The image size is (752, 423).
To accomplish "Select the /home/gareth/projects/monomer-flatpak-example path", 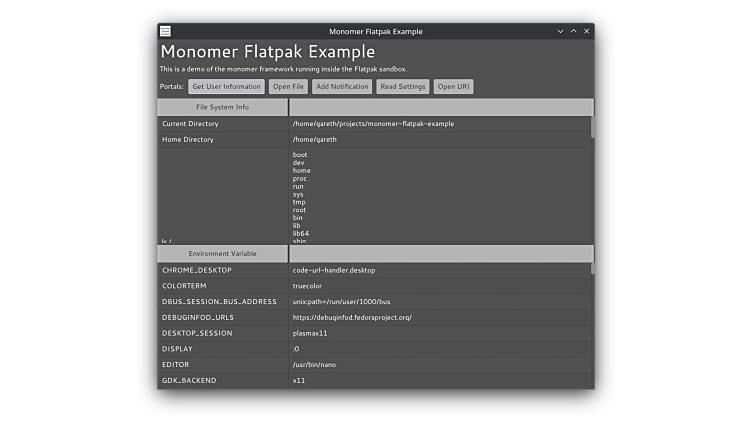I will (373, 124).
